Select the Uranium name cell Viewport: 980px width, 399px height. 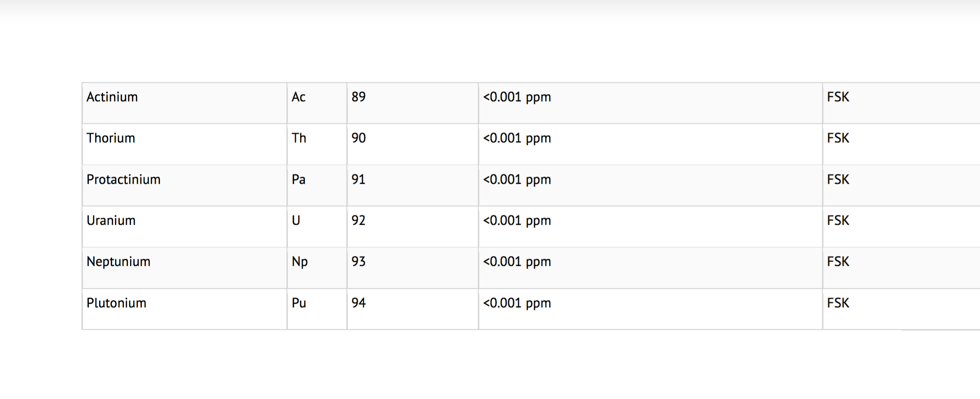[x=111, y=221]
